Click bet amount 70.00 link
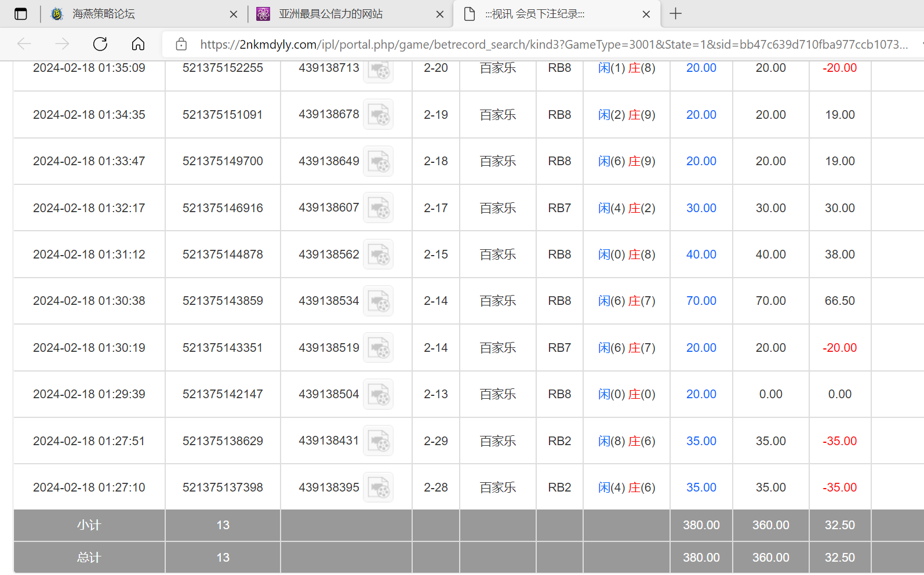The image size is (924, 575). (701, 301)
